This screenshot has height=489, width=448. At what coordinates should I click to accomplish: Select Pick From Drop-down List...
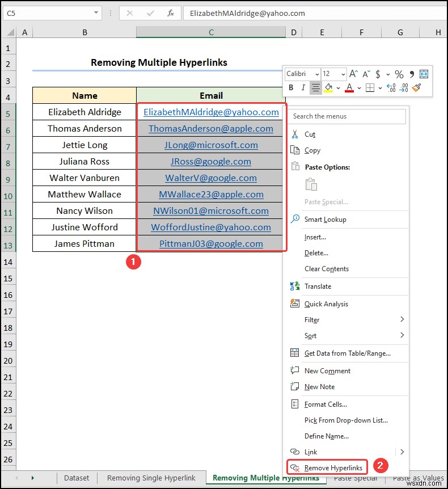point(347,420)
